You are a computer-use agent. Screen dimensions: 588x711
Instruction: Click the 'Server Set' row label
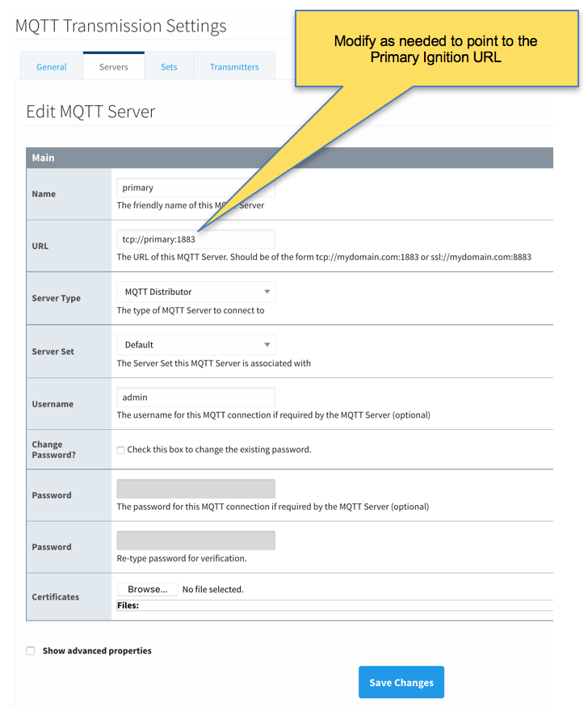point(52,351)
